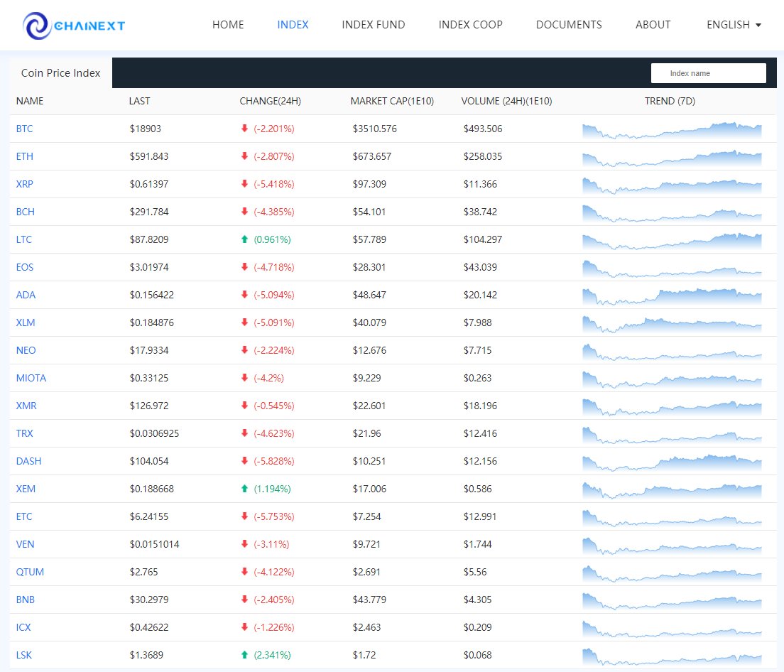View the ADA 7-day trend chart

click(x=672, y=296)
